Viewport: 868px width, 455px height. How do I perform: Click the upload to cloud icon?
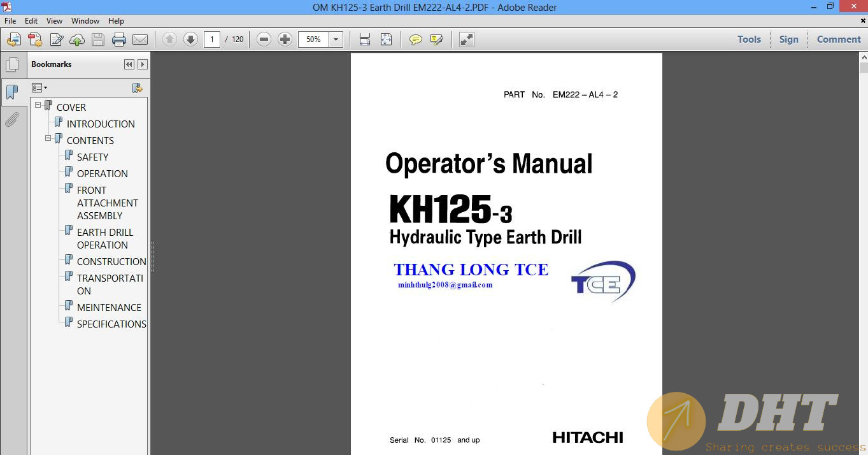[77, 40]
